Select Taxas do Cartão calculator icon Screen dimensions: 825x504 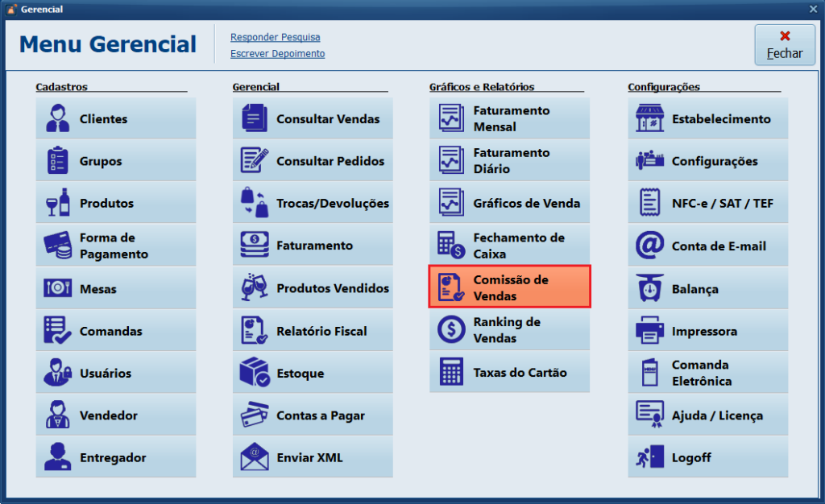(451, 372)
